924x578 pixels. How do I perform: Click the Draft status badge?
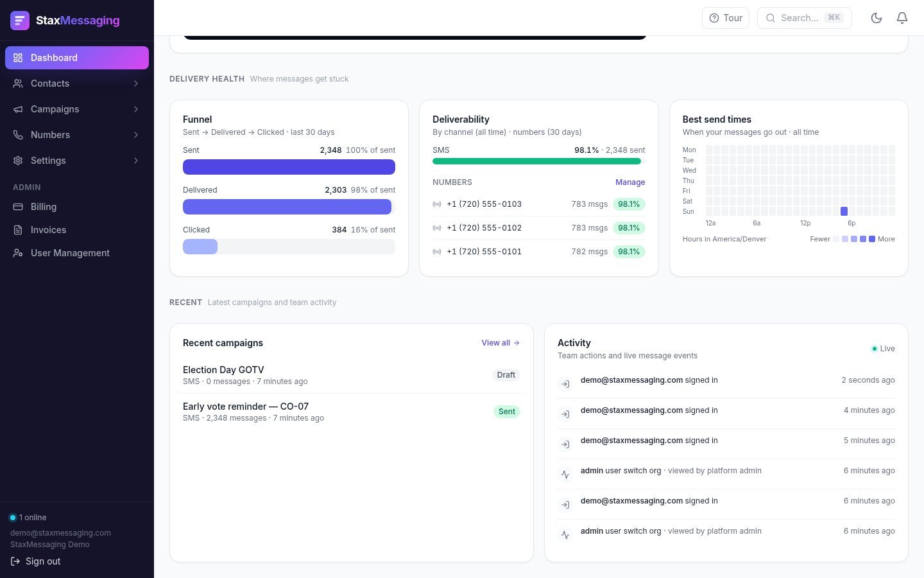point(506,375)
